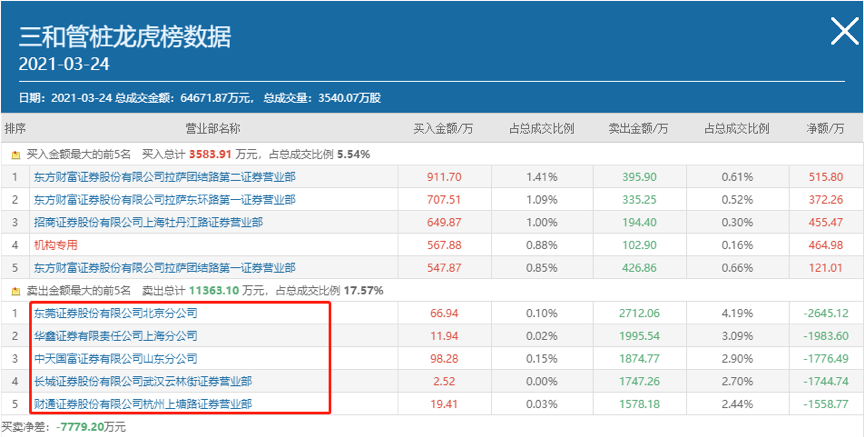This screenshot has height=437, width=864.
Task: Select net amount -1744.74 cell
Action: click(825, 381)
